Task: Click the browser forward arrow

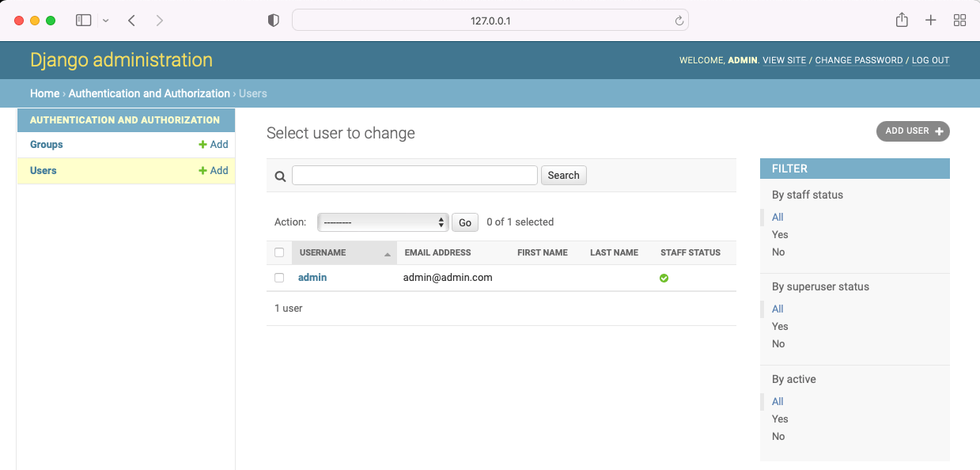Action: (160, 21)
